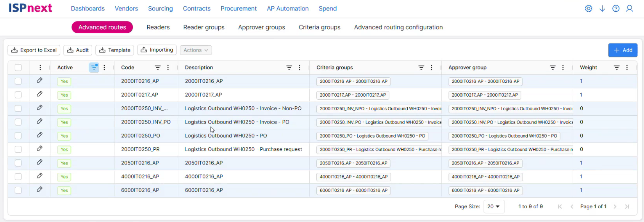Open the Vendors menu

click(x=126, y=9)
